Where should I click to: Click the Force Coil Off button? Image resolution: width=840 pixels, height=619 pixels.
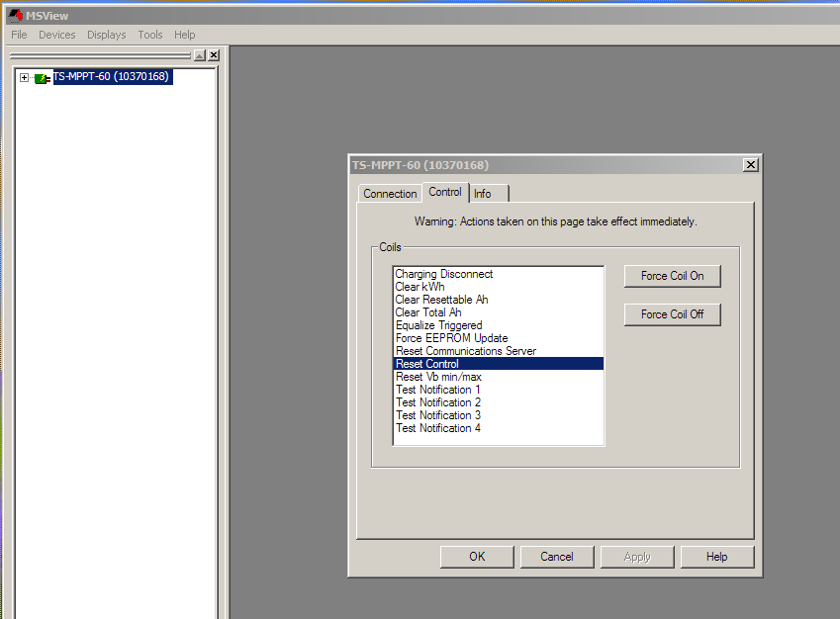coord(673,314)
